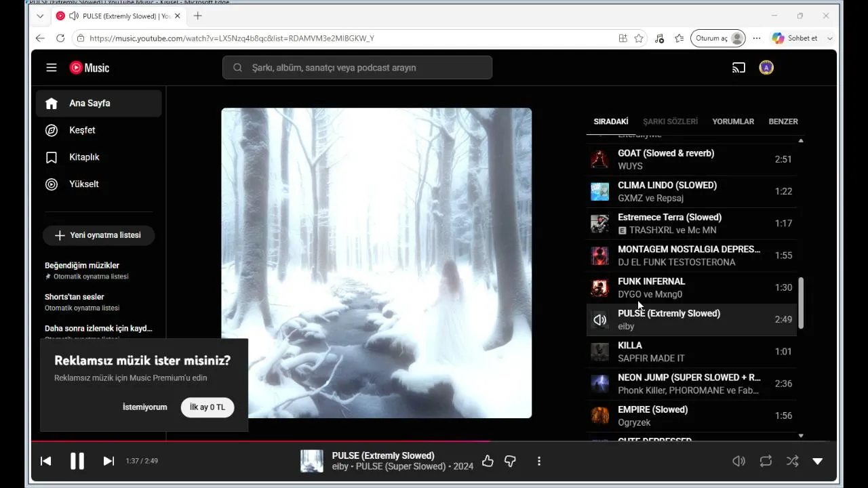868x488 pixels.
Task: Click the red song progress bar
Action: point(260,441)
